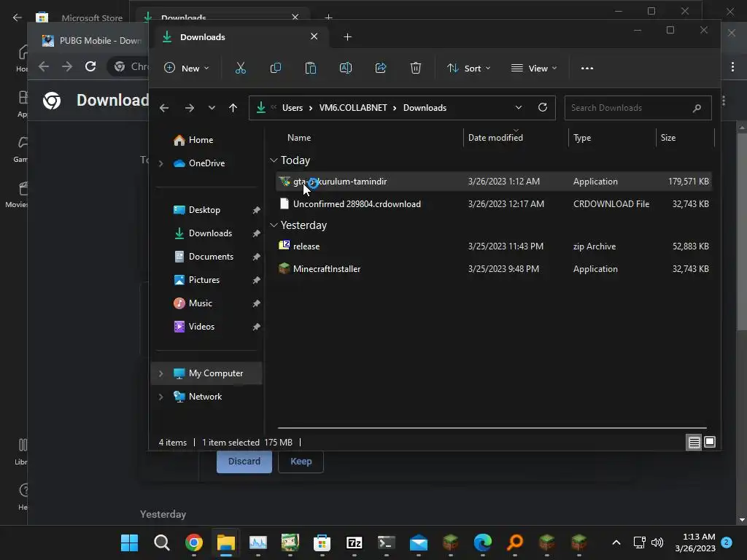Open the New dropdown menu
Image resolution: width=747 pixels, height=560 pixels.
[186, 68]
